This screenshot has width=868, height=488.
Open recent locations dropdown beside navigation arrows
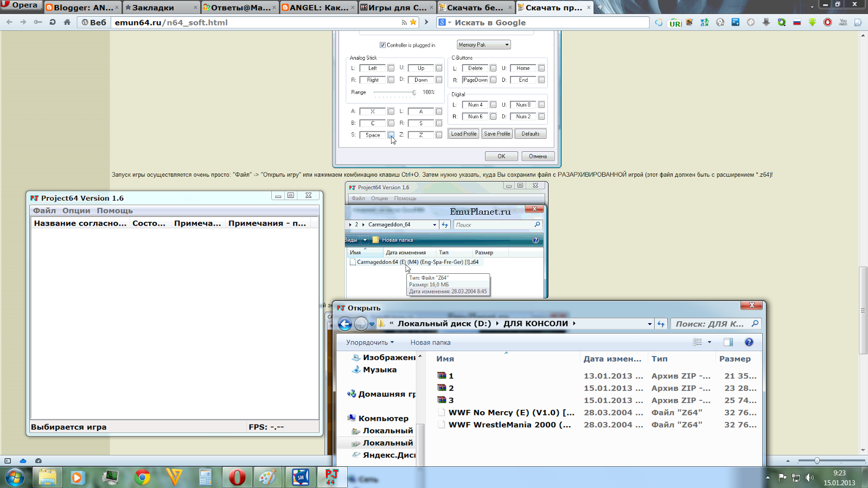[x=372, y=324]
